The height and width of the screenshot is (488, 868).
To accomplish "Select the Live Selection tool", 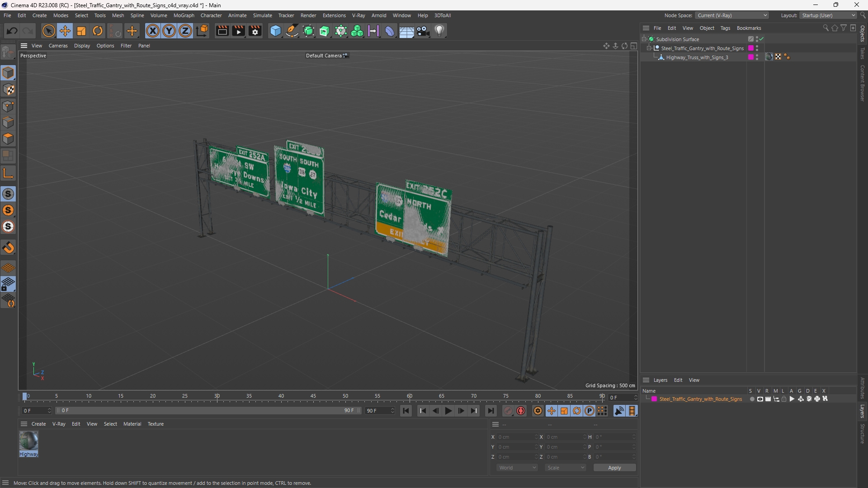I will coord(48,31).
